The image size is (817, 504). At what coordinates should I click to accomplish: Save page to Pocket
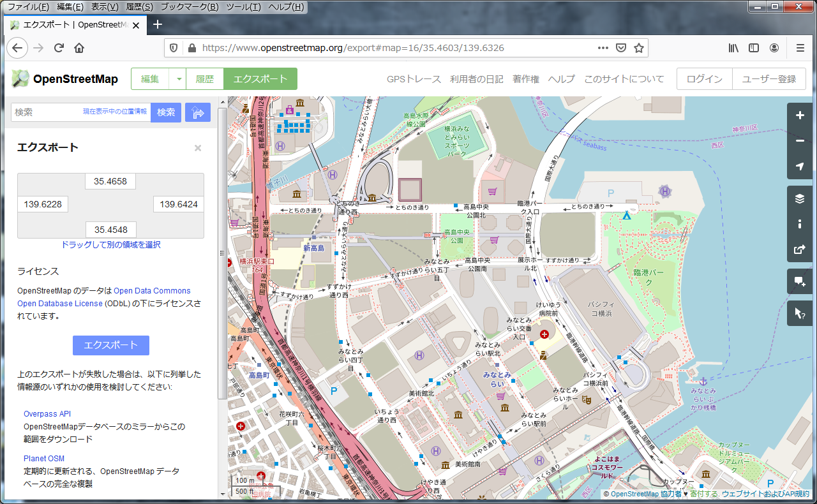click(x=620, y=48)
